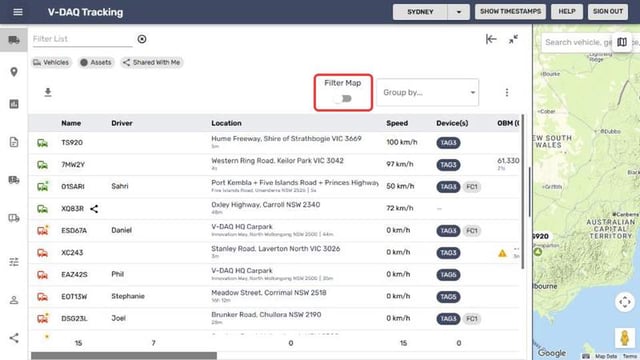The image size is (640, 360).
Task: Sort by the Driver column header
Action: click(122, 123)
